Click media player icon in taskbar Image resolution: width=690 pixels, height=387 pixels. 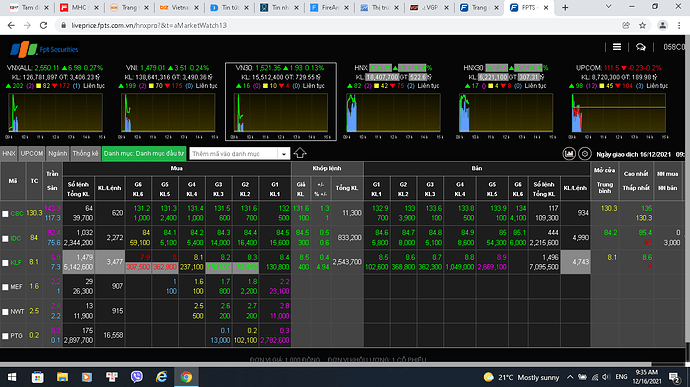click(87, 377)
